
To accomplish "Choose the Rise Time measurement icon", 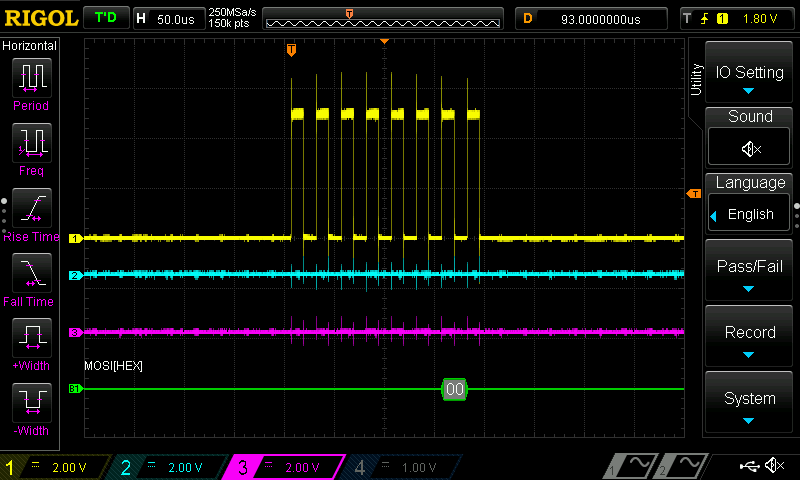I will click(x=32, y=208).
